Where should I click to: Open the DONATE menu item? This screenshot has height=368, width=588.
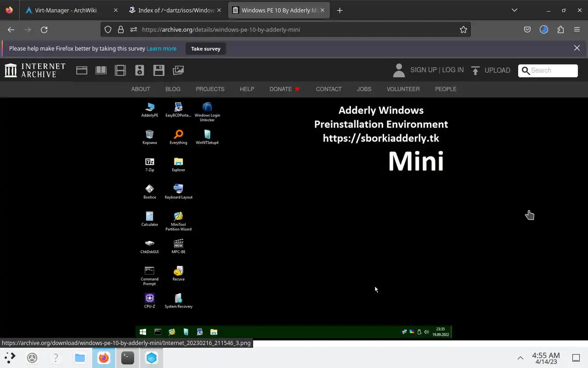click(x=285, y=89)
